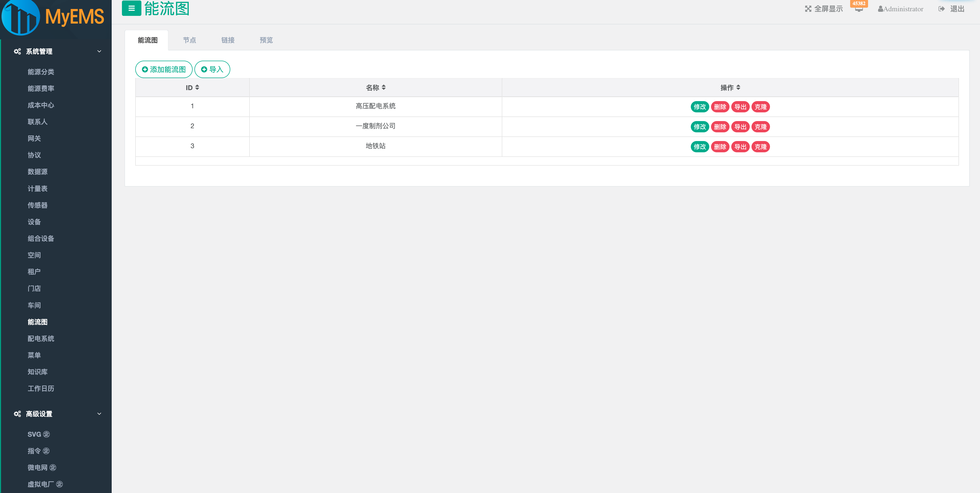Sort table by ID column arrows

[197, 88]
